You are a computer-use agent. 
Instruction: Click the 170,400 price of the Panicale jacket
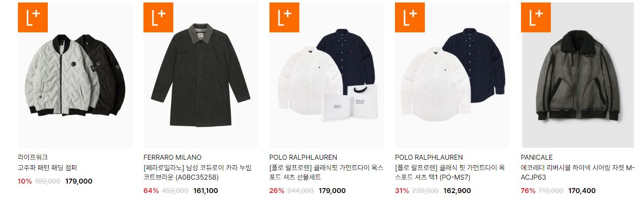[x=582, y=191]
